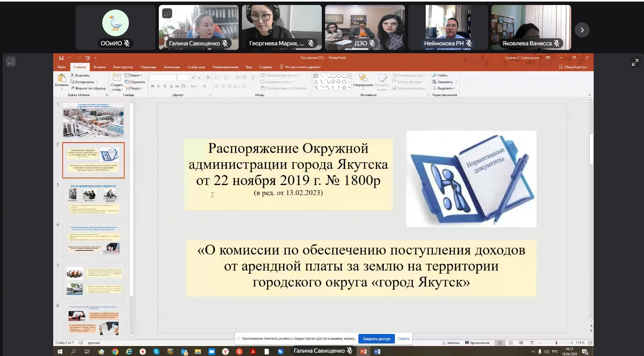Expand the Select (Выделить) dropdown

(x=444, y=88)
